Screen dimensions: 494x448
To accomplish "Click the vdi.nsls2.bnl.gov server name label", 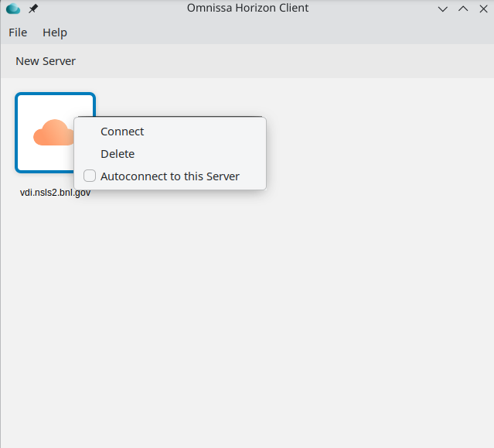I will (55, 193).
